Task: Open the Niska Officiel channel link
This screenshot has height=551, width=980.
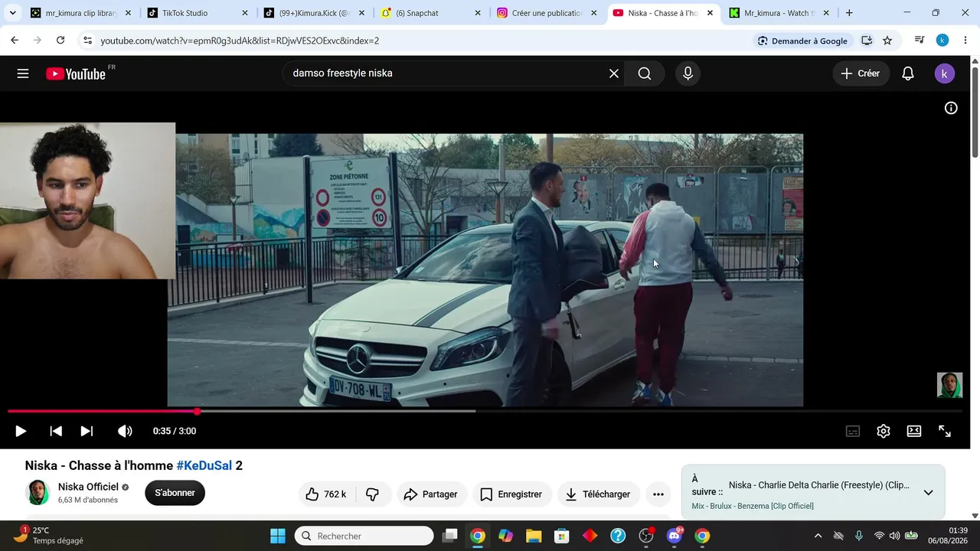Action: click(88, 487)
